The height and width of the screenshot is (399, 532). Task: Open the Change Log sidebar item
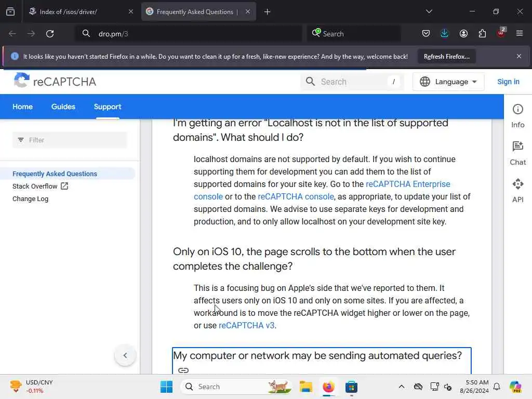(31, 199)
